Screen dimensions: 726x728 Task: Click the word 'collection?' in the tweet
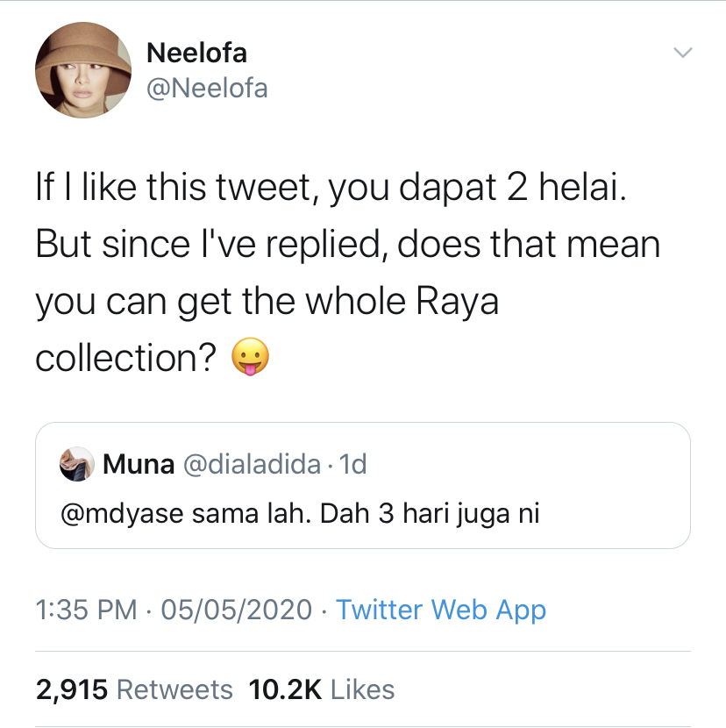(126, 358)
